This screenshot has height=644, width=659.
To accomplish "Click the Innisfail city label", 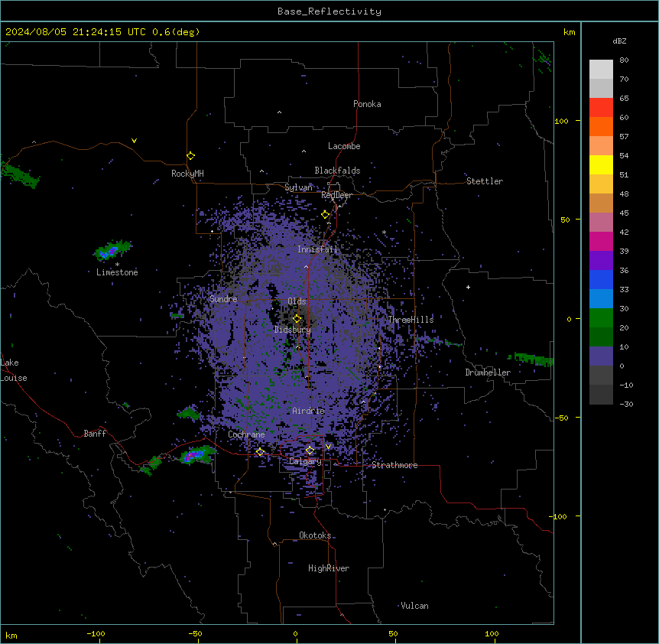I will 317,249.
